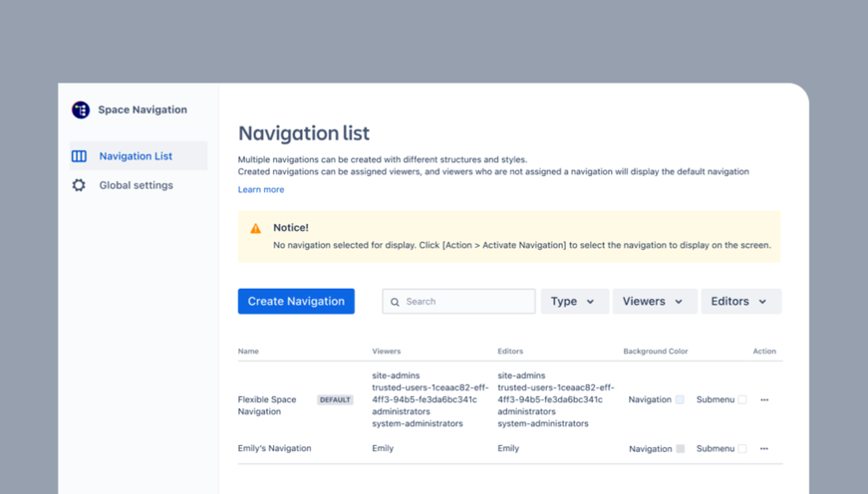Click Navigation color swatch for Emily's Navigation
This screenshot has width=868, height=494.
click(681, 448)
